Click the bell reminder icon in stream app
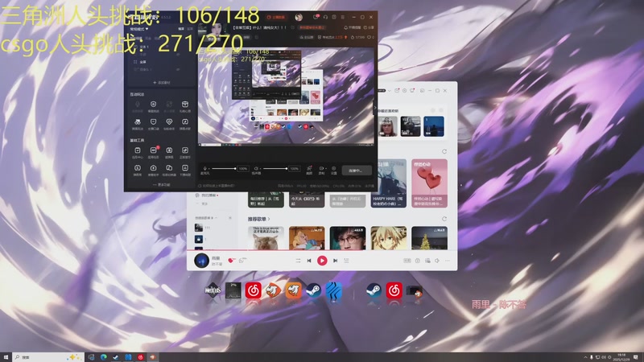Screen dimensions: 644x362 (346, 27)
